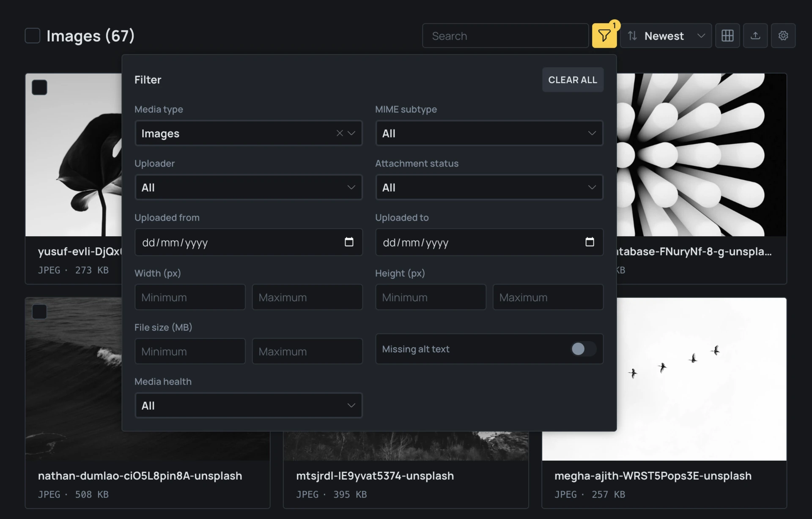
Task: Expand the Attachment status dropdown
Action: (489, 187)
